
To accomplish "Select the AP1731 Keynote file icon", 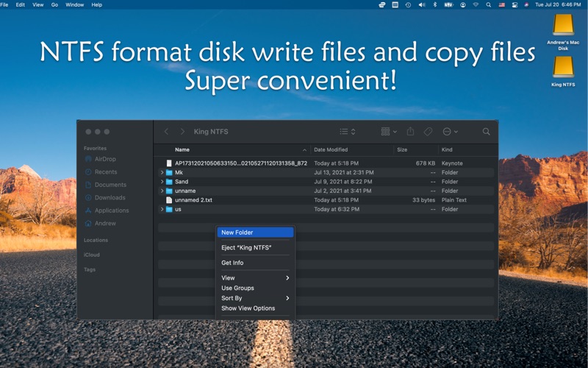I will (169, 163).
